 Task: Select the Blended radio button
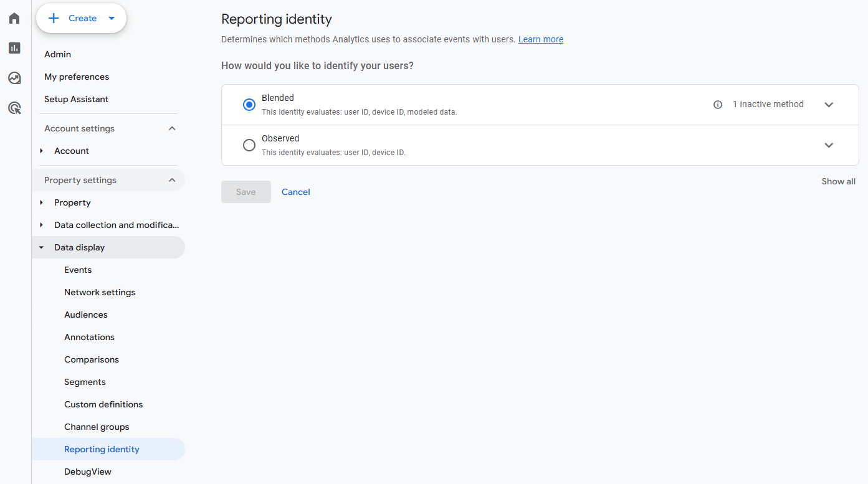[x=249, y=105]
